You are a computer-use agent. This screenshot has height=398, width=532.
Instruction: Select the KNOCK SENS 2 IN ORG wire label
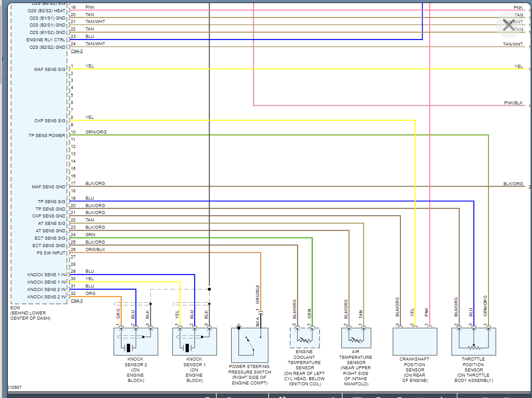(x=90, y=294)
